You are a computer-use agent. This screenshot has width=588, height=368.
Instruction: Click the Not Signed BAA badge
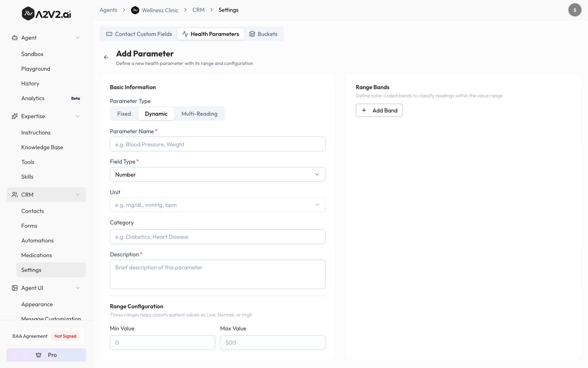point(65,336)
